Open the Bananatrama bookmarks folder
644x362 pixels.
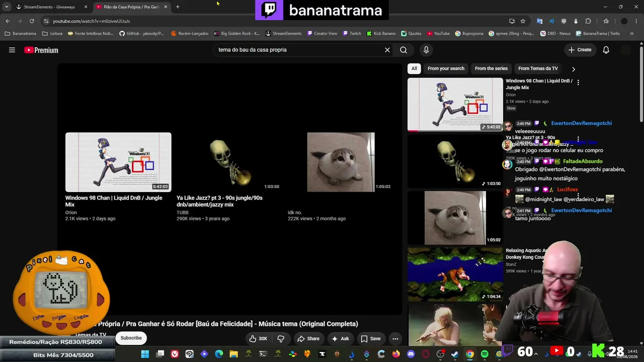pyautogui.click(x=21, y=34)
